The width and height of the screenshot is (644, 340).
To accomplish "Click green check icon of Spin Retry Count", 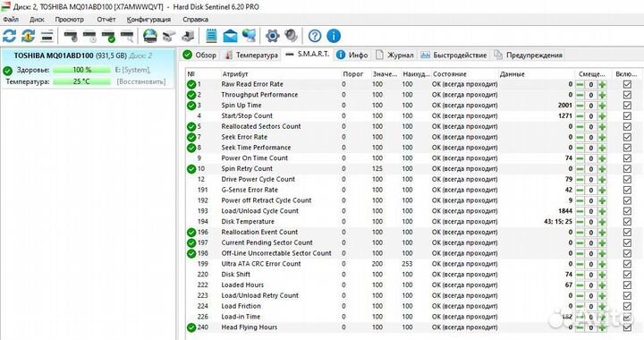I will click(x=191, y=169).
